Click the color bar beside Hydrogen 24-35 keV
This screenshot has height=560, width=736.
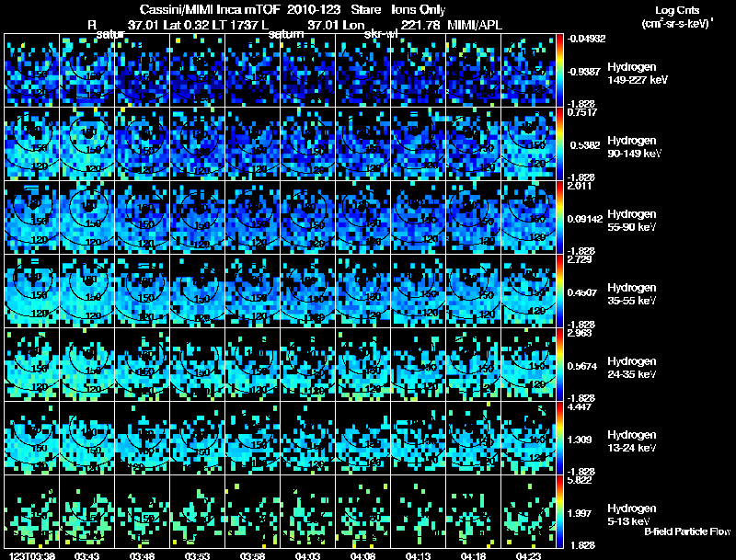(559, 365)
